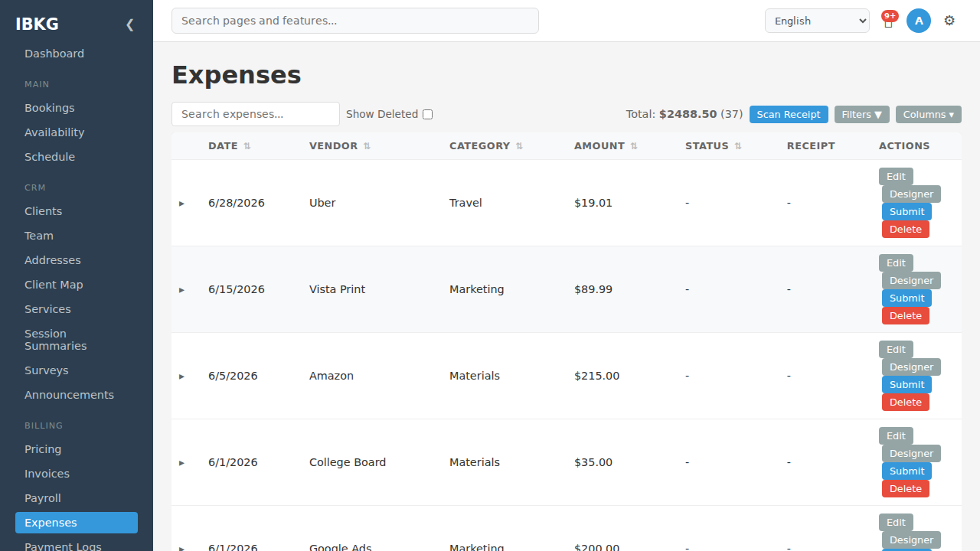Open Session Summaries in sidebar
Image resolution: width=980 pixels, height=551 pixels.
click(x=77, y=340)
